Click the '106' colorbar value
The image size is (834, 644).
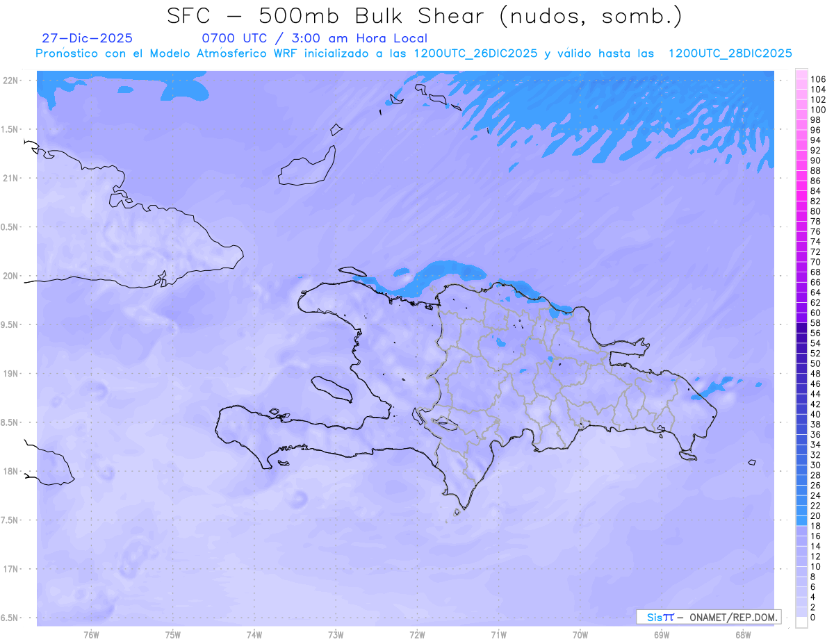pyautogui.click(x=818, y=79)
